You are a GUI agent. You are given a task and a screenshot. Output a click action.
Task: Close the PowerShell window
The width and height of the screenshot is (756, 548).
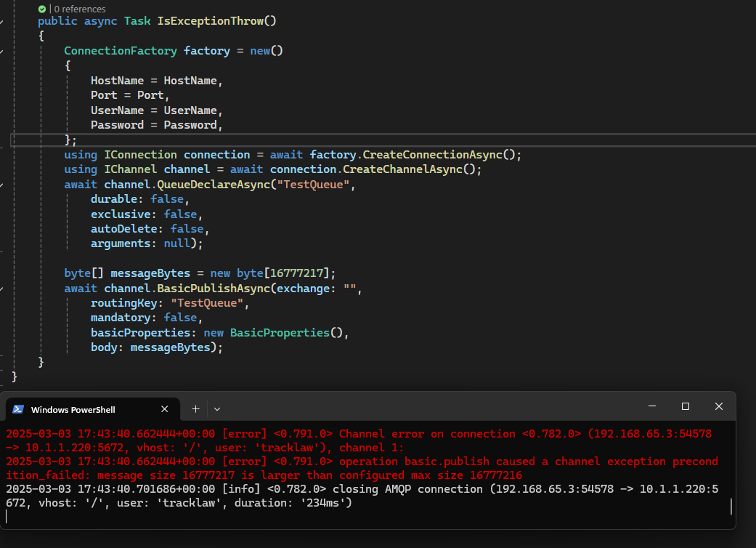point(718,406)
